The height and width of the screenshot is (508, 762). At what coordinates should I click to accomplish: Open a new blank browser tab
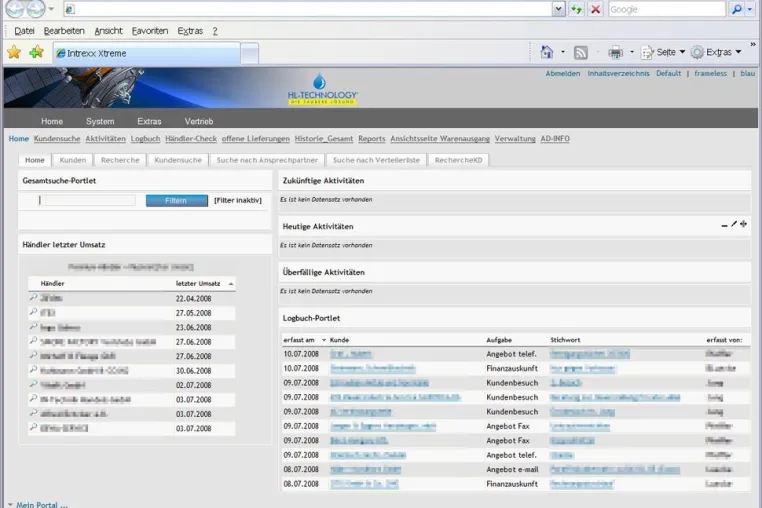pos(250,53)
